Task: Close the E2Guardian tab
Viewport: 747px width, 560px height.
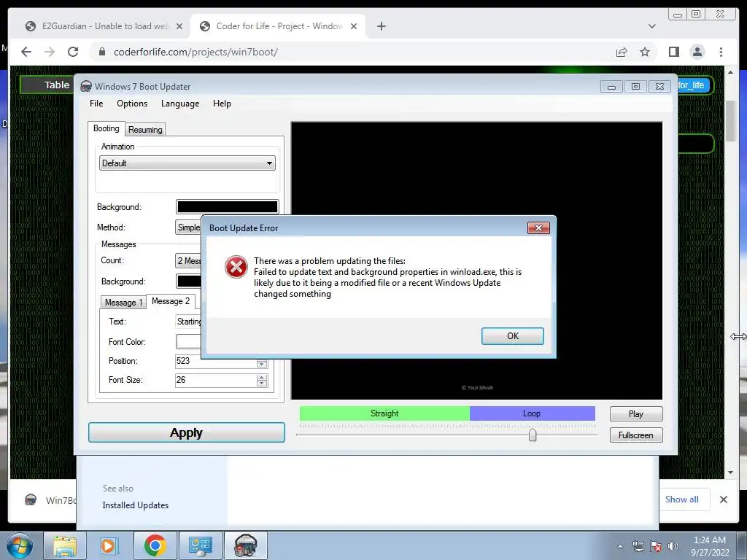Action: pyautogui.click(x=179, y=26)
